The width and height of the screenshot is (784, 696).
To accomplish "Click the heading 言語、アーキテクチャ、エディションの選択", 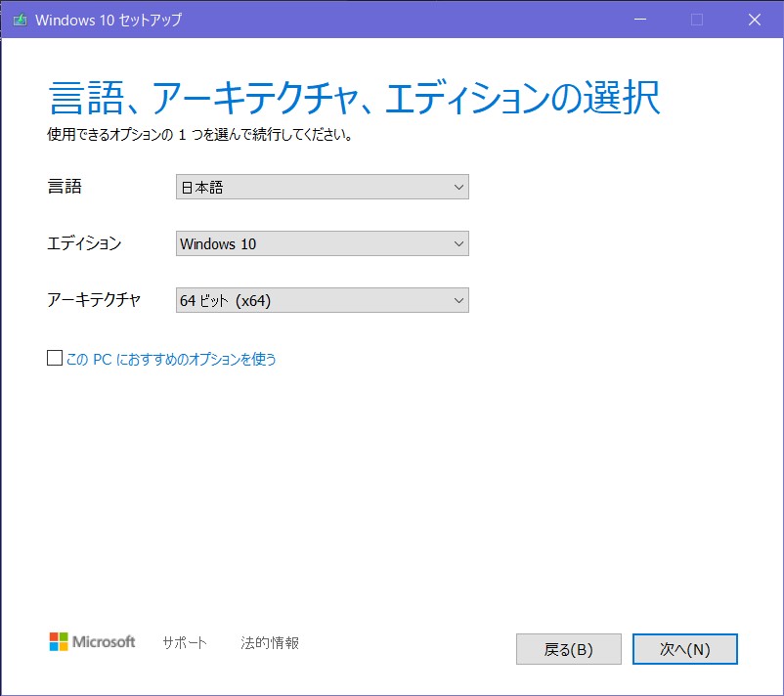I will (355, 98).
